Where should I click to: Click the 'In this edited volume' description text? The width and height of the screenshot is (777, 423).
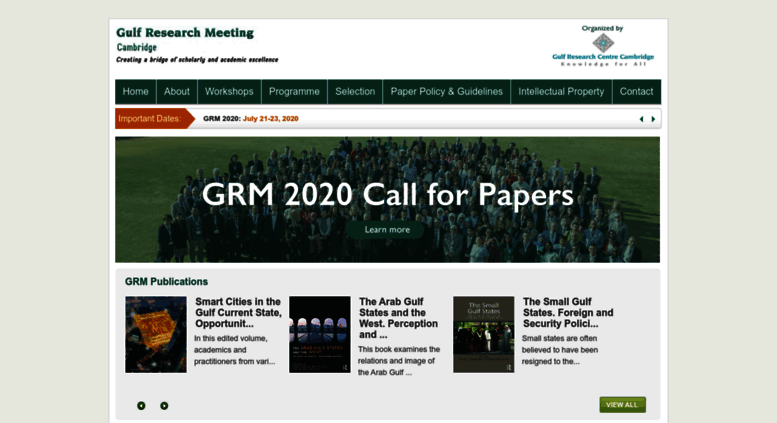pos(234,350)
